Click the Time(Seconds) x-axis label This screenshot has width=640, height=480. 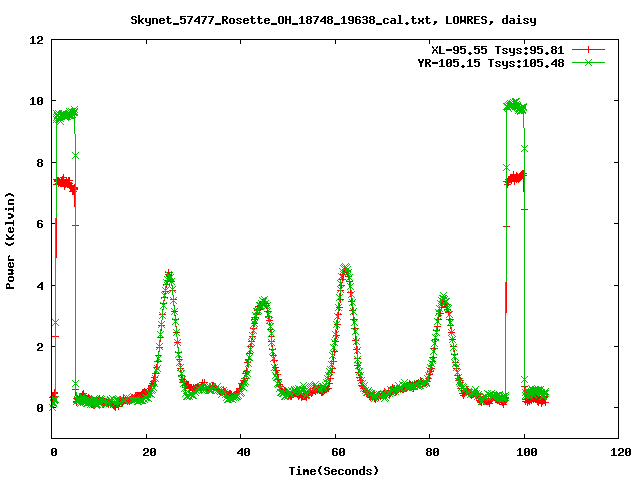pyautogui.click(x=334, y=471)
